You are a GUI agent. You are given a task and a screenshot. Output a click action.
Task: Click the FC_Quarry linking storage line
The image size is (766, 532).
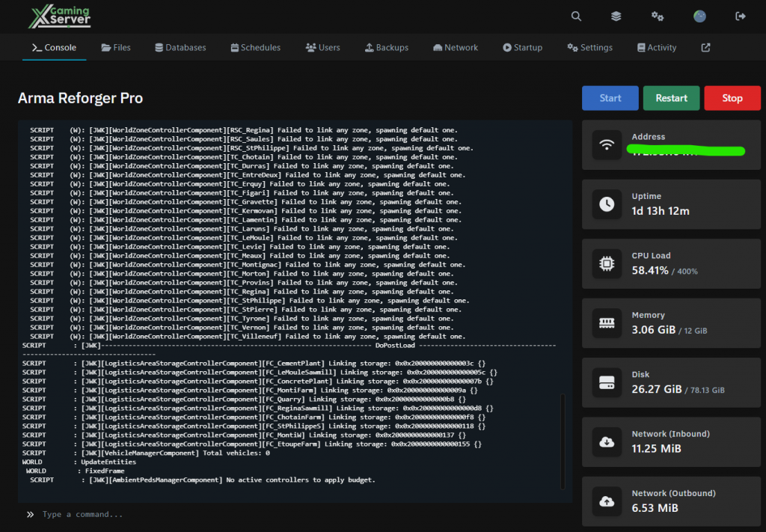tap(245, 399)
